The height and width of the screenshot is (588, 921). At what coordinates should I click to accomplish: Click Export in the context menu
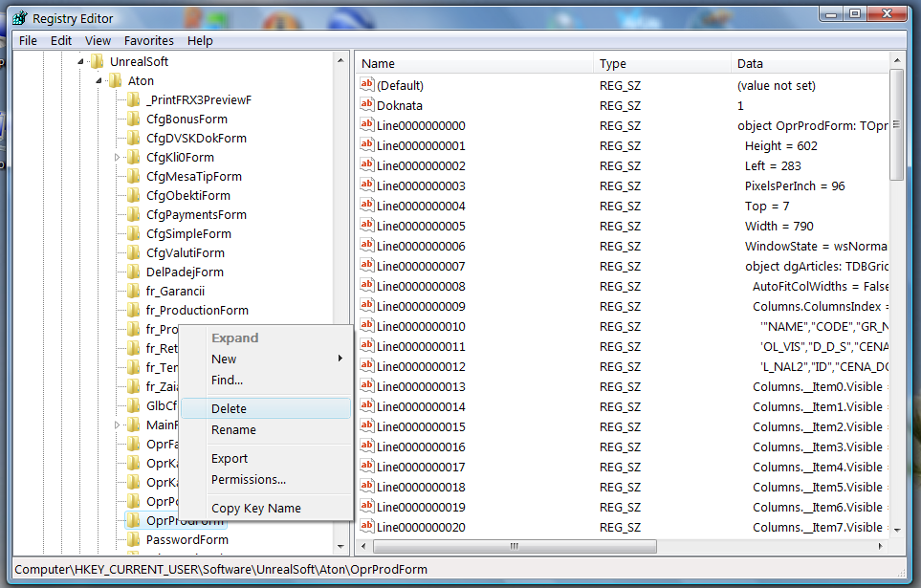pos(230,458)
